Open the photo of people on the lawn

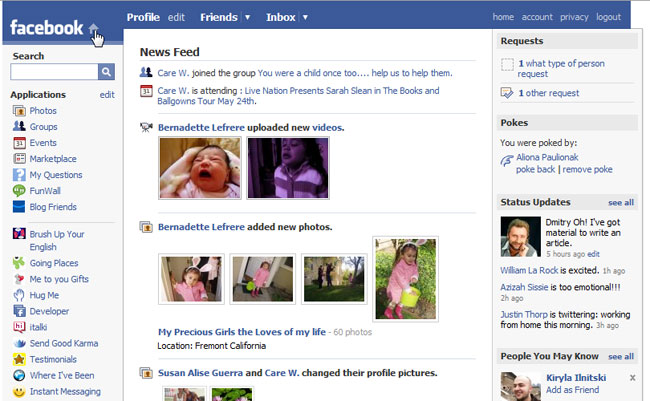point(334,279)
